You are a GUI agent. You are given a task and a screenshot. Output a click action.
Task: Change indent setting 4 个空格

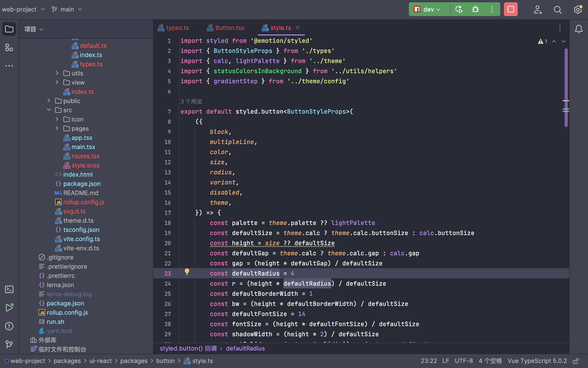pyautogui.click(x=490, y=361)
